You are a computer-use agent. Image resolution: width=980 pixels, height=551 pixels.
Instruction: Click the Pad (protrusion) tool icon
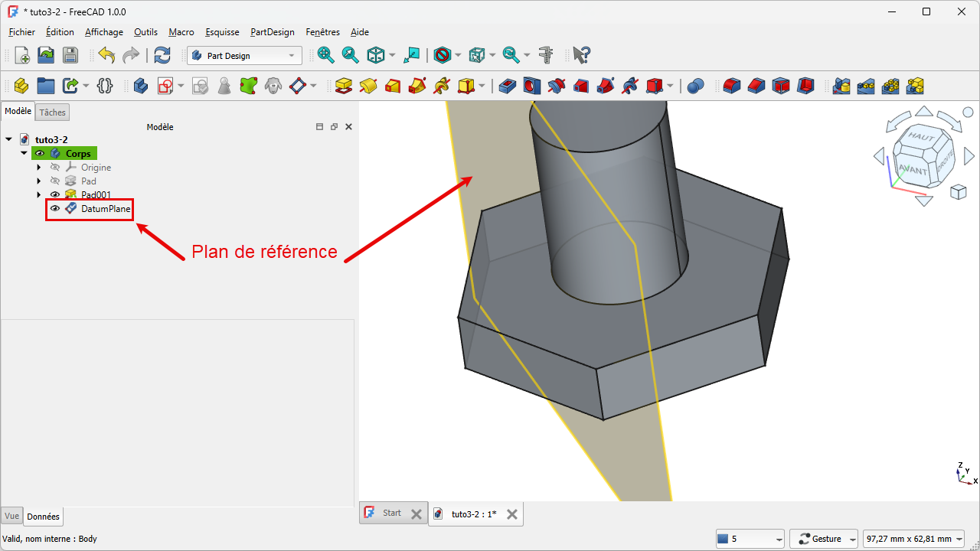click(344, 86)
